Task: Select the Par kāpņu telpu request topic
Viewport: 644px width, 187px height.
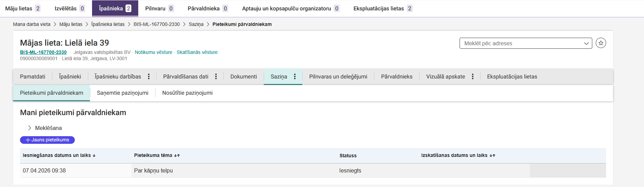Action: point(153,171)
